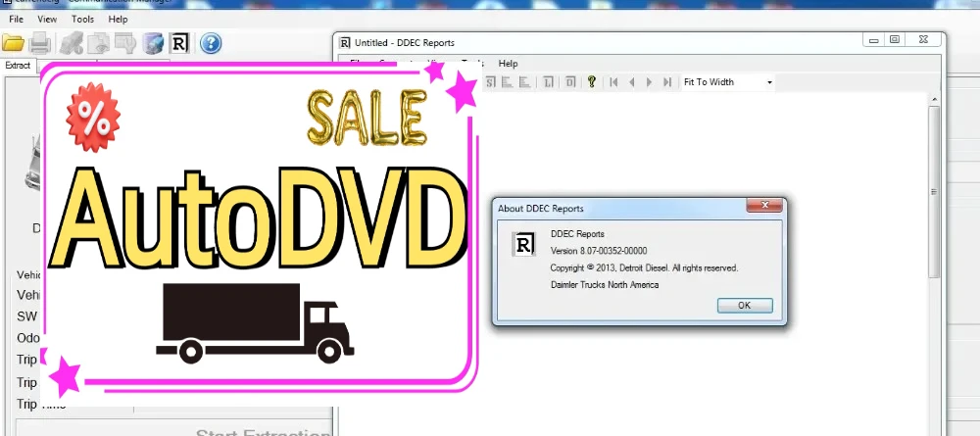Click yellow question mark help icon in DDEC Reports
Viewport: 980px width, 436px height.
tap(592, 82)
